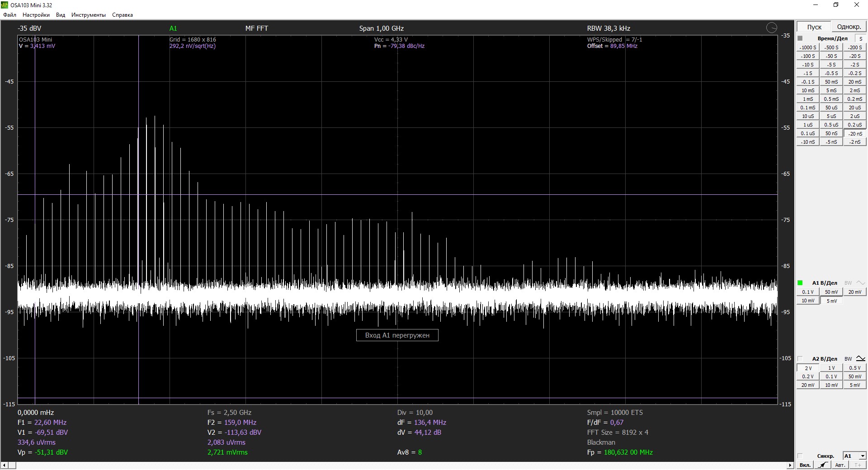The image size is (868, 470).
Task: Select 0.5 uS time per division
Action: 831,125
